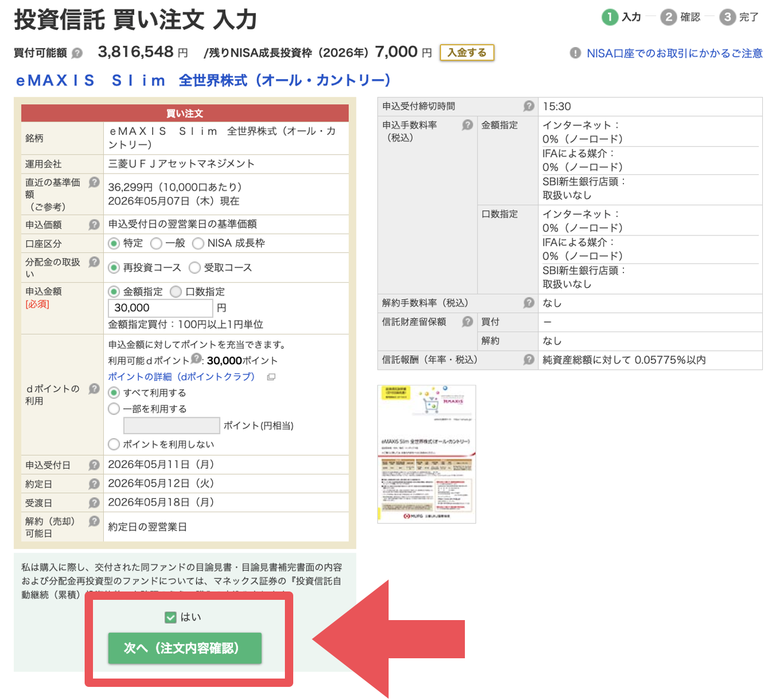
Task: Click help icon beside dポイントの利用
Action: (94, 389)
